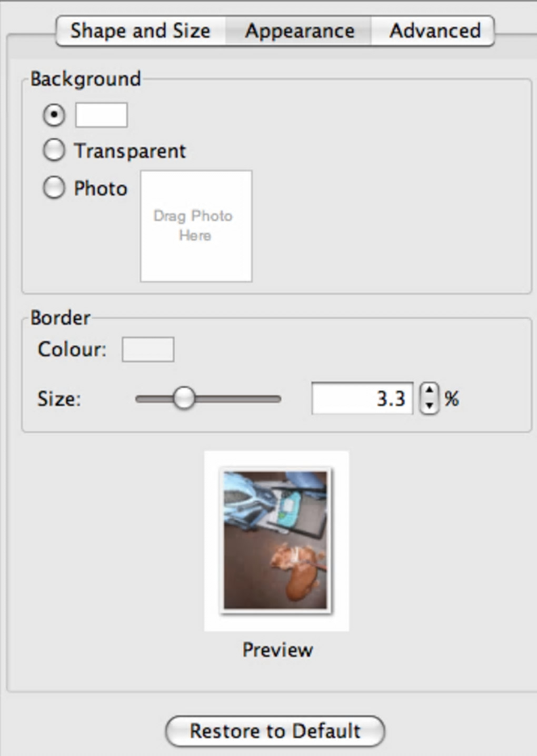Click the Preview caption below the thumbnail
The height and width of the screenshot is (756, 537).
pyautogui.click(x=277, y=650)
